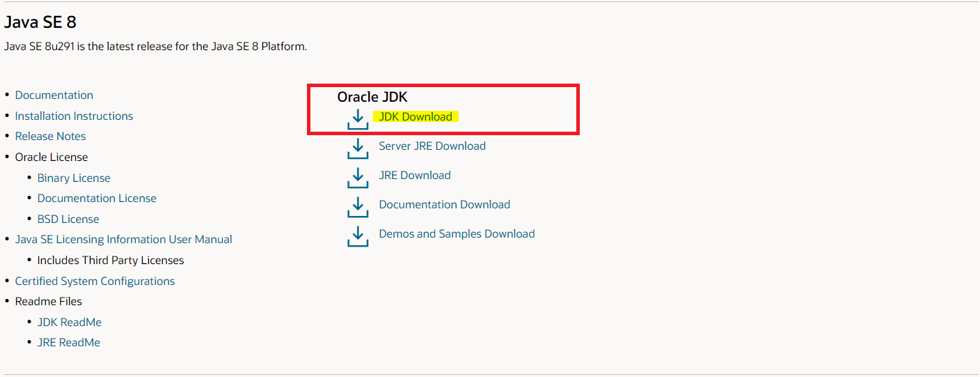Click the download icon beside JDK Download
Viewport: 980px width, 377px height.
pyautogui.click(x=358, y=119)
